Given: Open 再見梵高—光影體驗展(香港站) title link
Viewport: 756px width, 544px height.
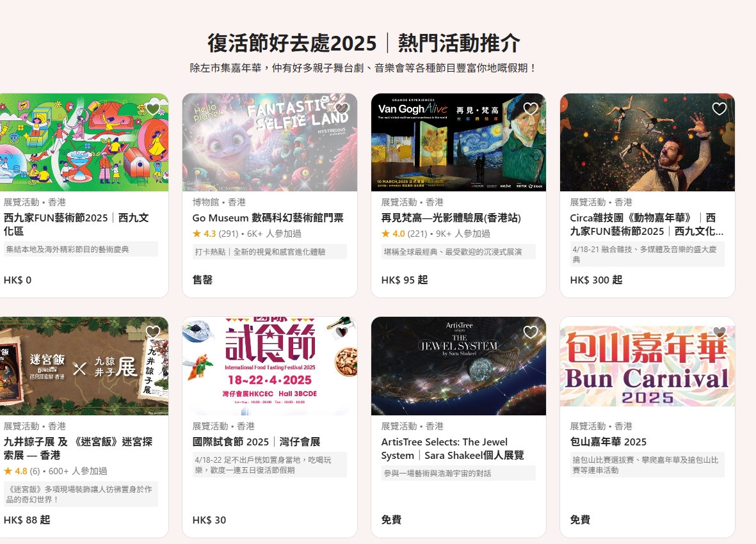Looking at the screenshot, I should [451, 218].
